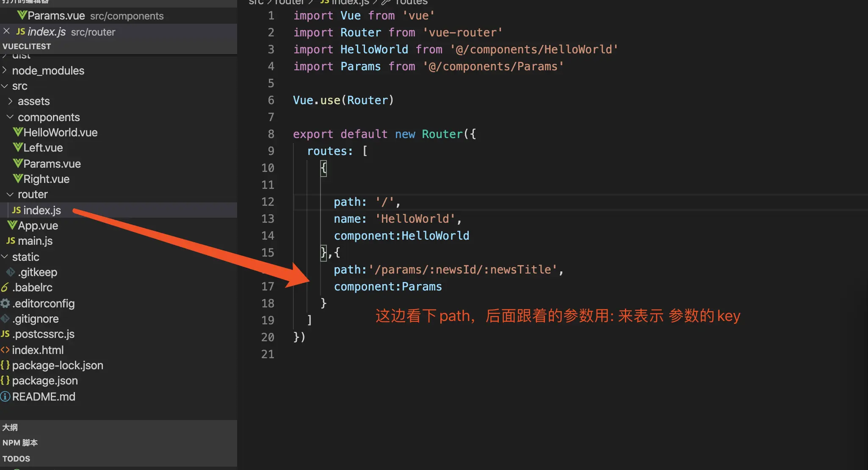Collapse the components folder chevron
Screen dimensions: 868x470
(10, 117)
